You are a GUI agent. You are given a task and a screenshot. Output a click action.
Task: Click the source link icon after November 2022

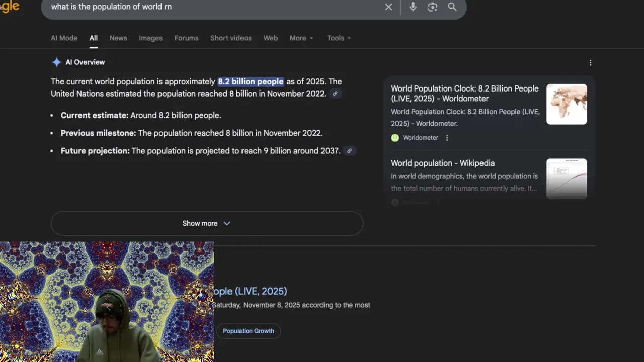335,94
